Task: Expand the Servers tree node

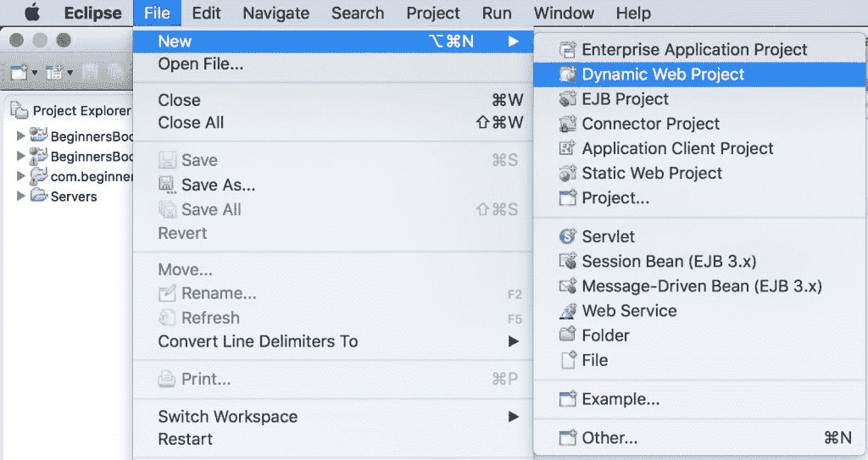Action: (x=20, y=196)
